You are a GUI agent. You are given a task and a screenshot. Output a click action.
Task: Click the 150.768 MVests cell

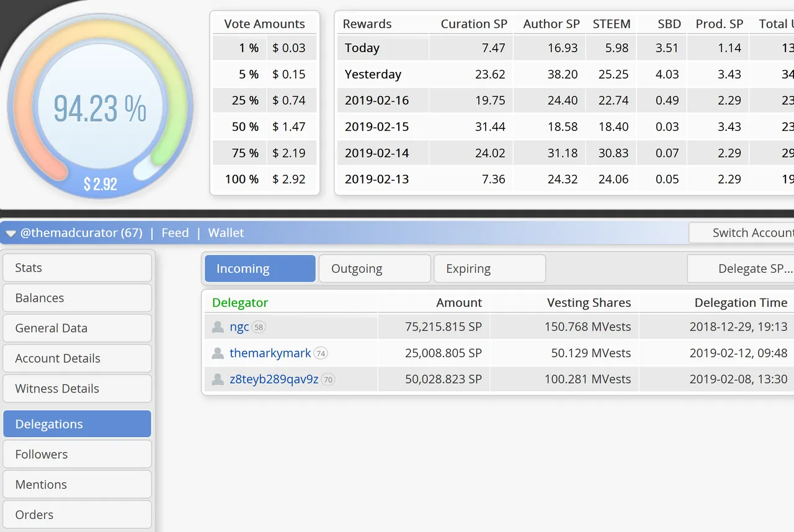(x=587, y=327)
